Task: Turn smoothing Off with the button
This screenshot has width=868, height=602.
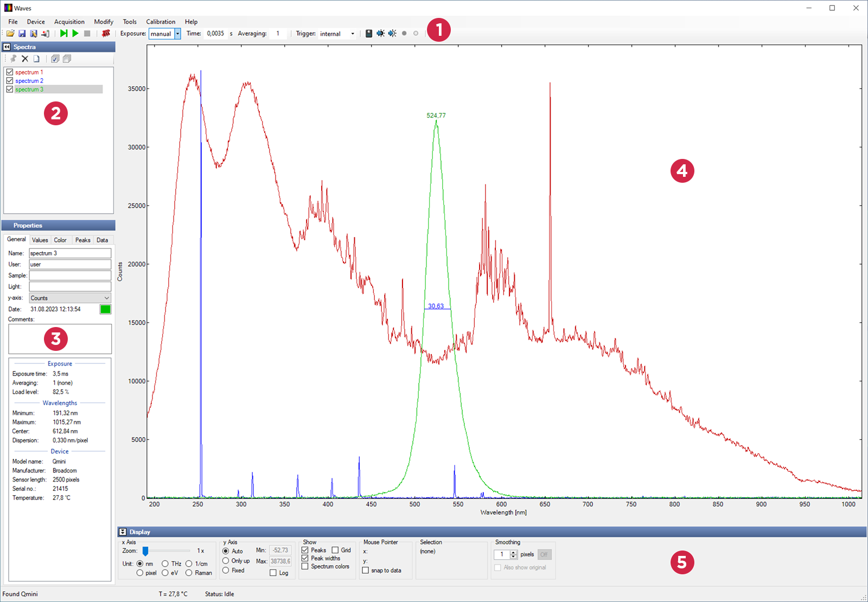Action: coord(545,554)
